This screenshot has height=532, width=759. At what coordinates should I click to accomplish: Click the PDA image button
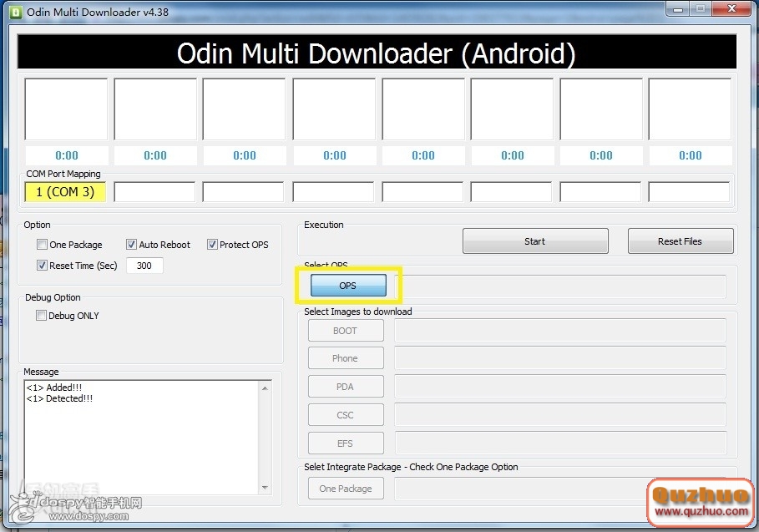coord(346,387)
